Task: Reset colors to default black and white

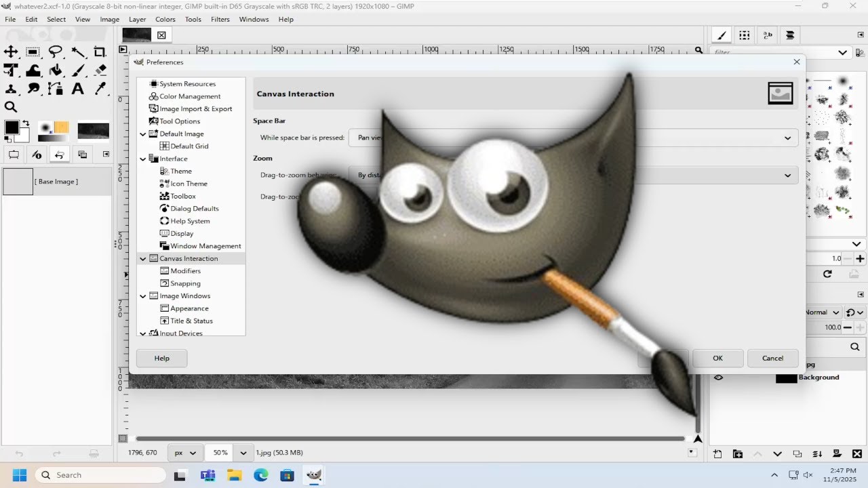Action: pyautogui.click(x=7, y=139)
